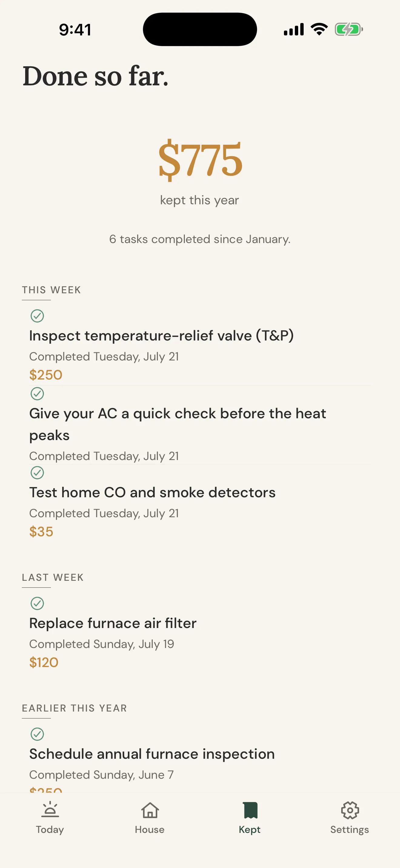Toggle checkmark for Test home CO detectors

point(37,473)
